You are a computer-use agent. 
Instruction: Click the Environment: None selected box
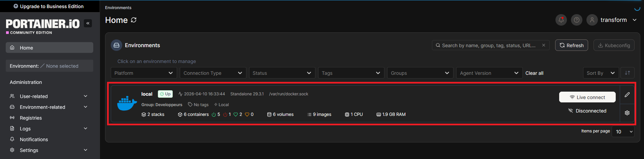[49, 66]
